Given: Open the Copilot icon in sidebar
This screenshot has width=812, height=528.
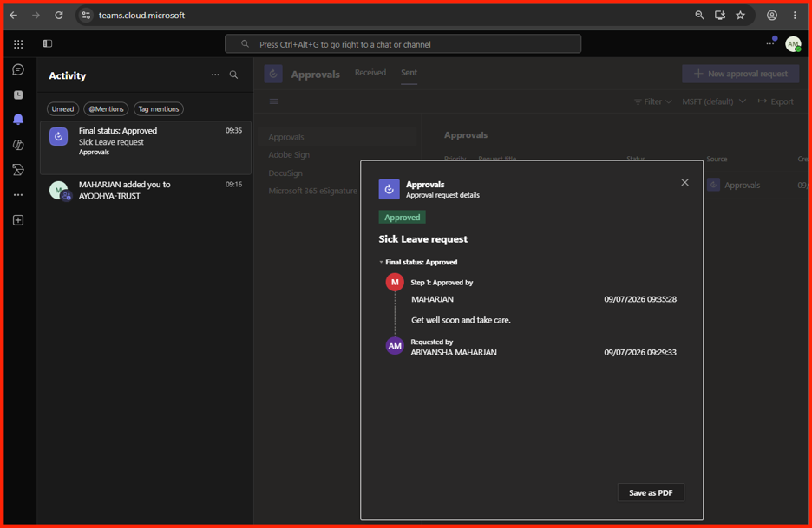Looking at the screenshot, I should pos(18,145).
